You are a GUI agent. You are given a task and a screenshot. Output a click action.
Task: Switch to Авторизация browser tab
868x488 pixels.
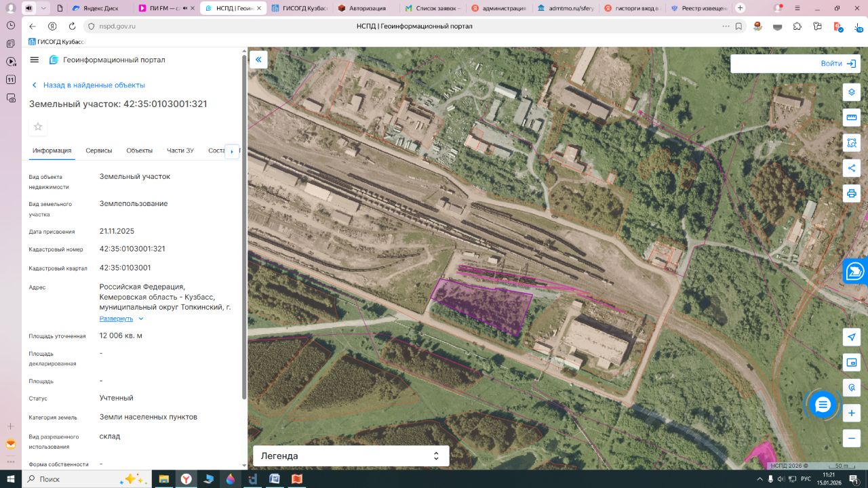coord(366,8)
